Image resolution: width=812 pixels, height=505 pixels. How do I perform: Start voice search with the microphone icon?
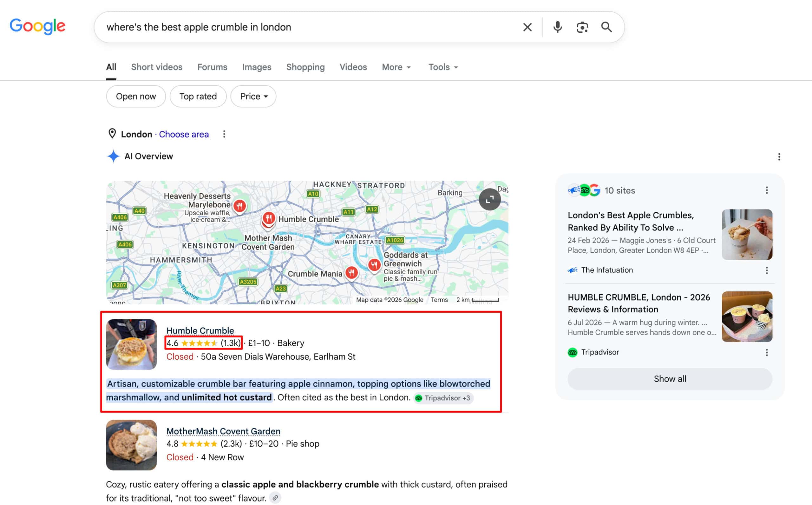click(557, 27)
